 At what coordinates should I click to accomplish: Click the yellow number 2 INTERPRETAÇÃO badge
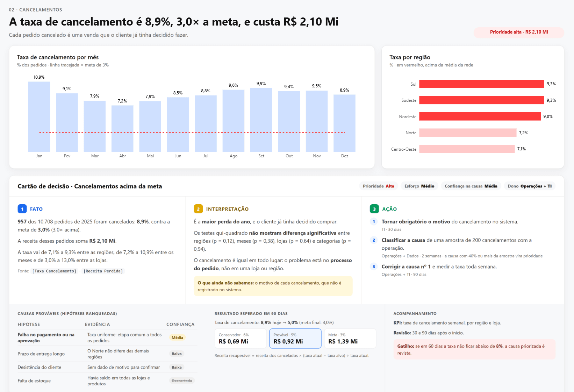click(x=198, y=209)
